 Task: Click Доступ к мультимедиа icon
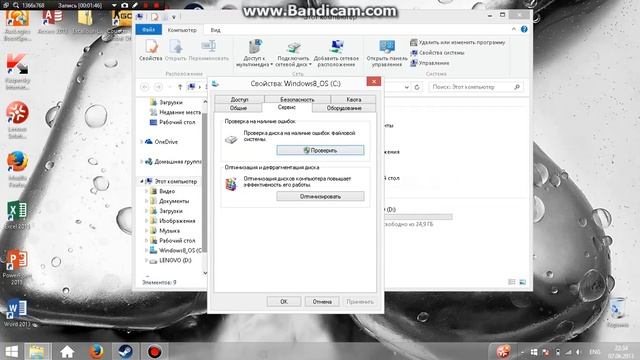point(254,53)
